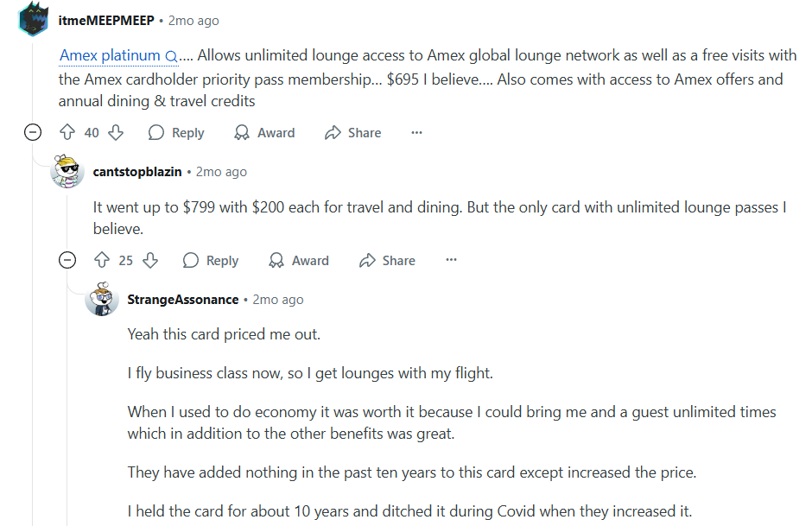Upvote itmeMEEPMEEP's Amex platinum comment
The height and width of the screenshot is (526, 812).
(67, 132)
